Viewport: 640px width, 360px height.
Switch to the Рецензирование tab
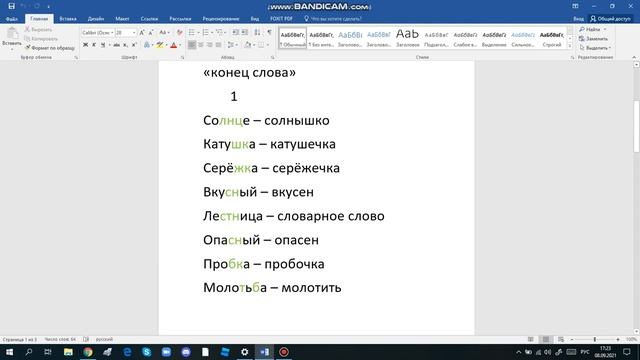(221, 19)
